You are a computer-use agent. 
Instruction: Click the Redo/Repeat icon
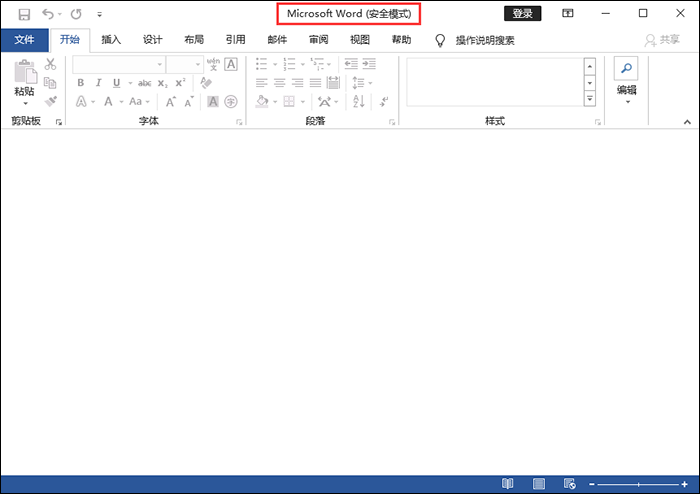click(76, 14)
